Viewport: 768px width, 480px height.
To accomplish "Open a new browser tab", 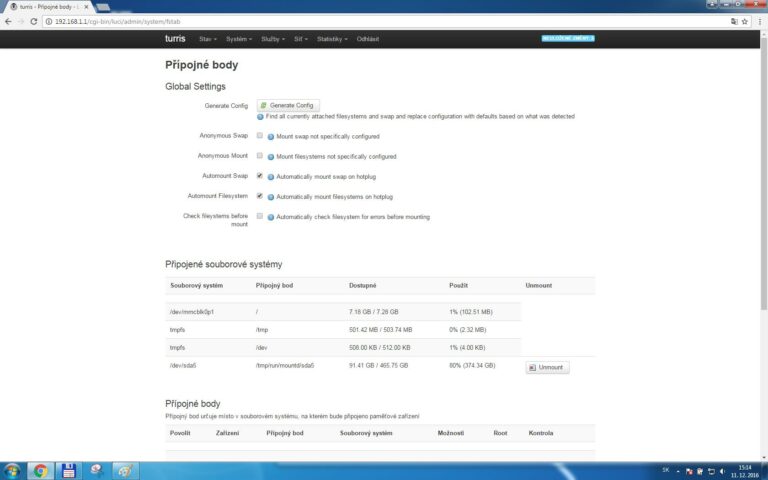I will point(103,7).
